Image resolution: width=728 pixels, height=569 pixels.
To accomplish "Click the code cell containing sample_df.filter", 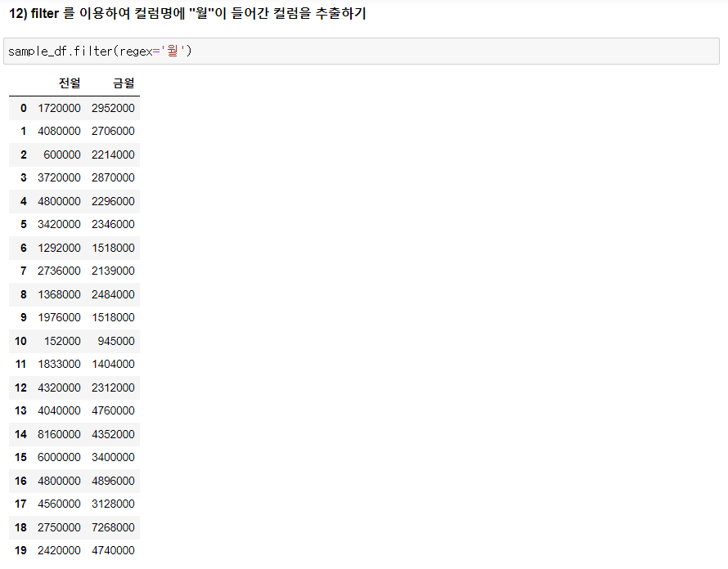I will [x=362, y=51].
